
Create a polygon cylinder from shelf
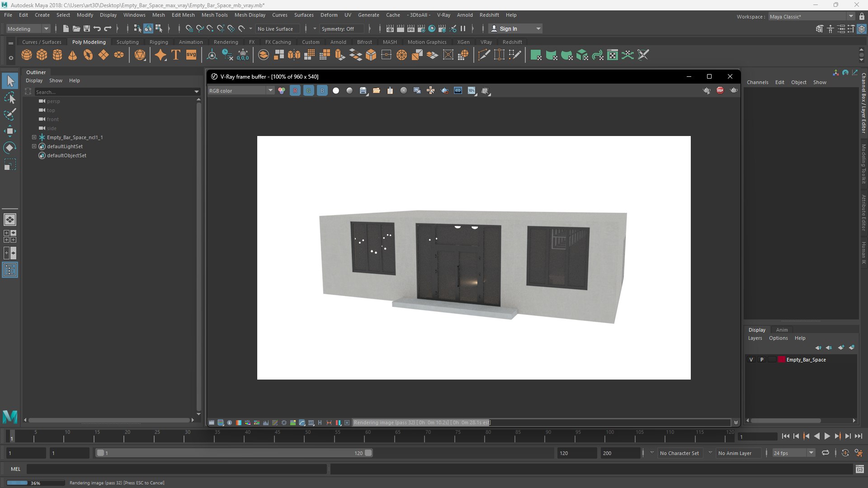point(57,55)
